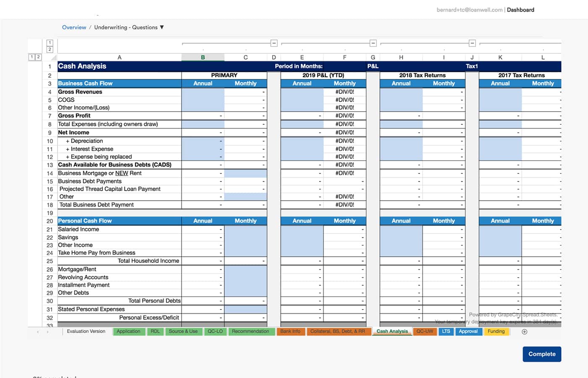Select the Cash Analysis sheet tab
Image resolution: width=588 pixels, height=378 pixels.
click(x=392, y=331)
